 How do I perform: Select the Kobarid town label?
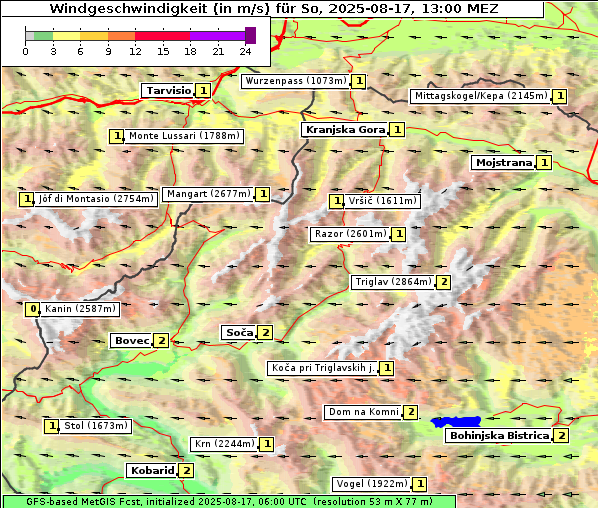point(152,471)
